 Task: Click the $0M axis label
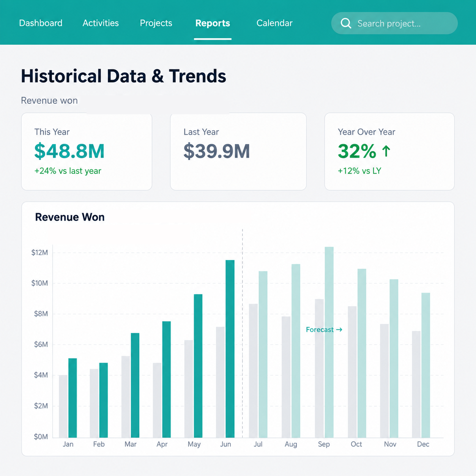41,437
